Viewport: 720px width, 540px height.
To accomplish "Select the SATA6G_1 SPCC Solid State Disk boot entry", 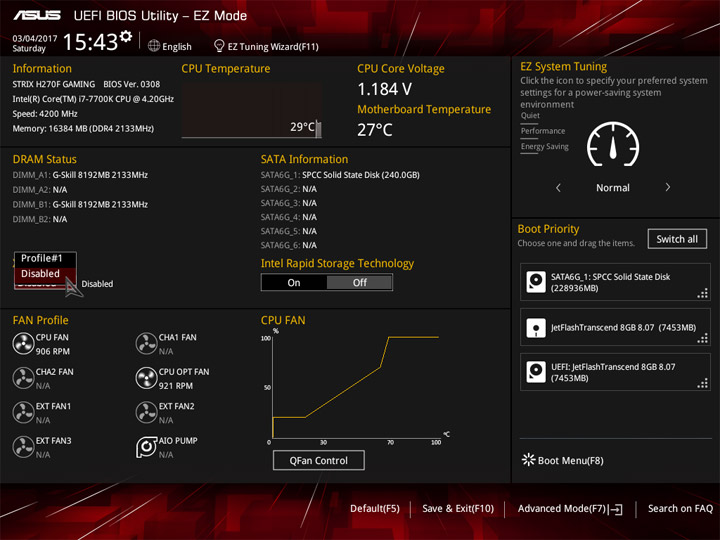I will pos(615,282).
